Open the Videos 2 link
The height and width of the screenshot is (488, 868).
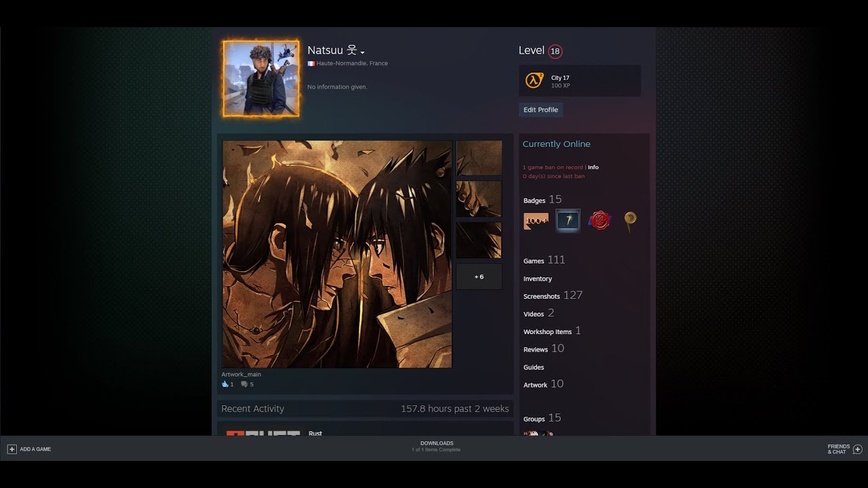click(538, 313)
